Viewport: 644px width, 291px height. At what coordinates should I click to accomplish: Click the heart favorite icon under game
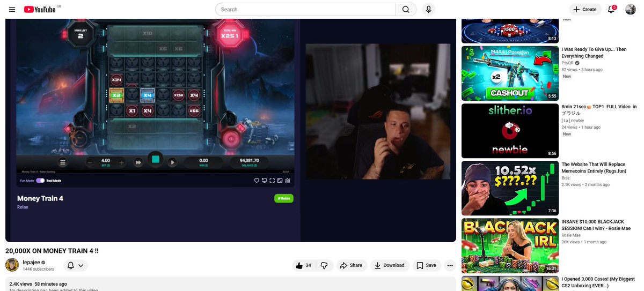click(x=257, y=181)
